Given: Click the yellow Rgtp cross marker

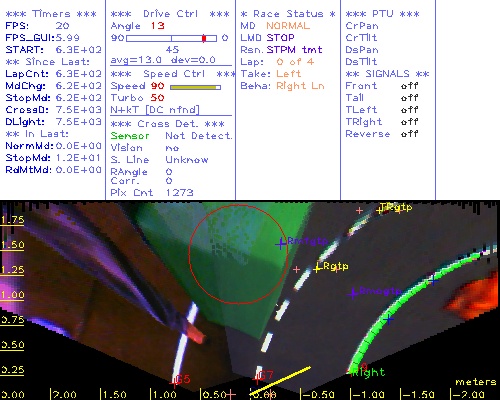Looking at the screenshot, I should pos(317,268).
